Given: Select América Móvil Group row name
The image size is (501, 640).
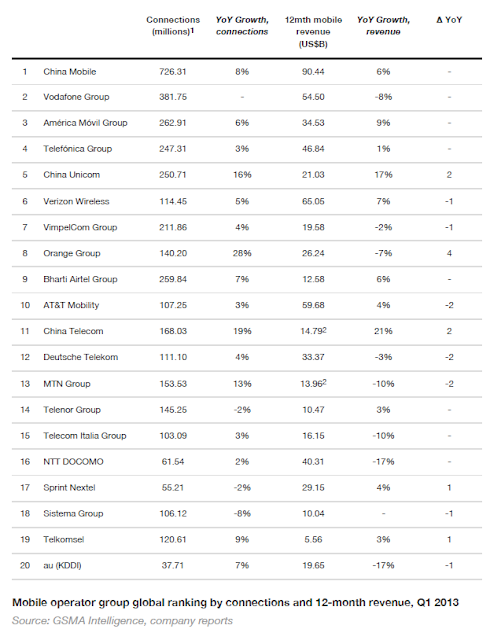Looking at the screenshot, I should tap(85, 123).
